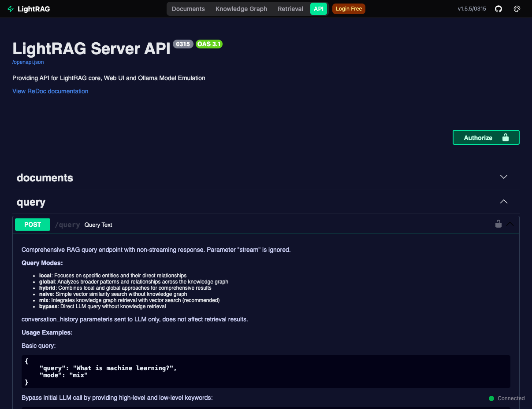Click the green POST method badge
The image size is (532, 409).
[33, 225]
